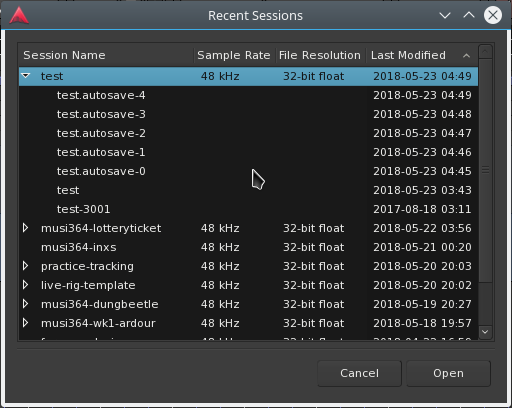Image resolution: width=512 pixels, height=408 pixels.
Task: Expand the musi364-dungbeetle session
Action: [25, 304]
